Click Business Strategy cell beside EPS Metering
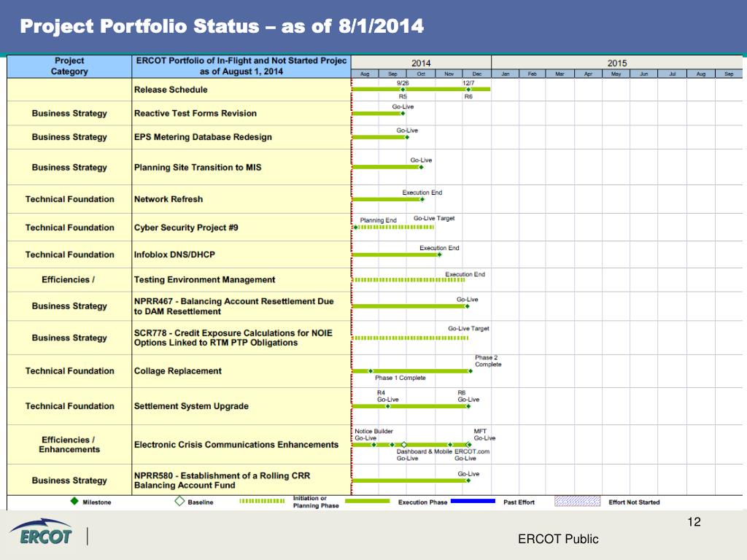The image size is (747, 560). (x=69, y=137)
